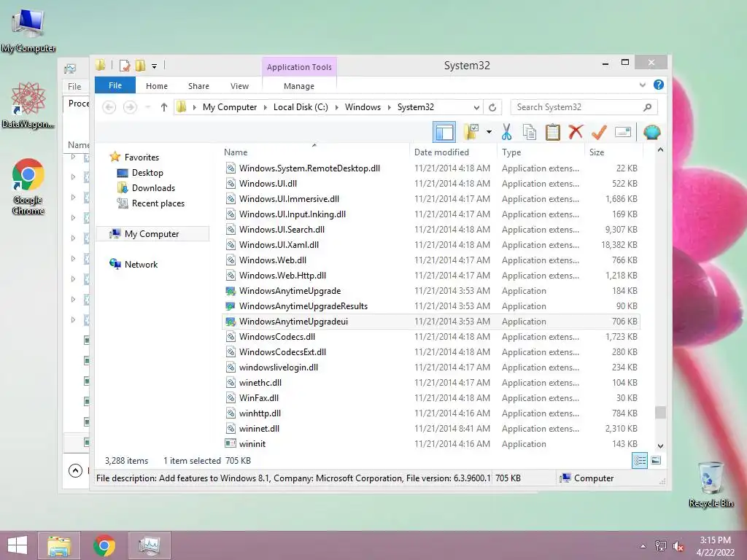The width and height of the screenshot is (747, 560).
Task: Click the Cut scissors icon
Action: click(506, 132)
